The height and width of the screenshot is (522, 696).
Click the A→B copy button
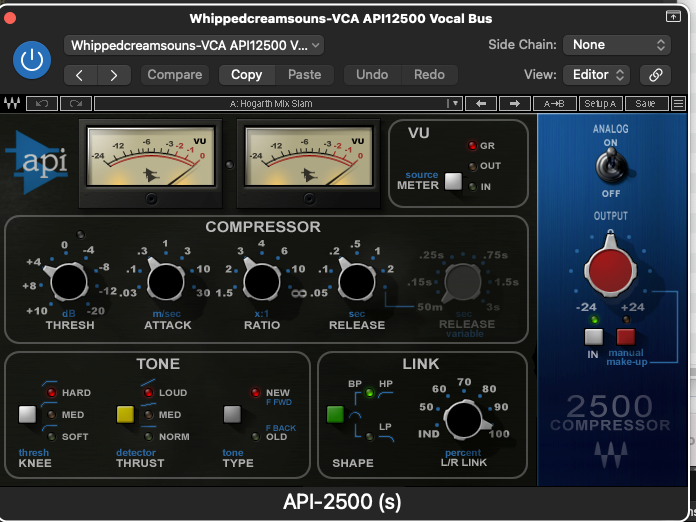554,103
